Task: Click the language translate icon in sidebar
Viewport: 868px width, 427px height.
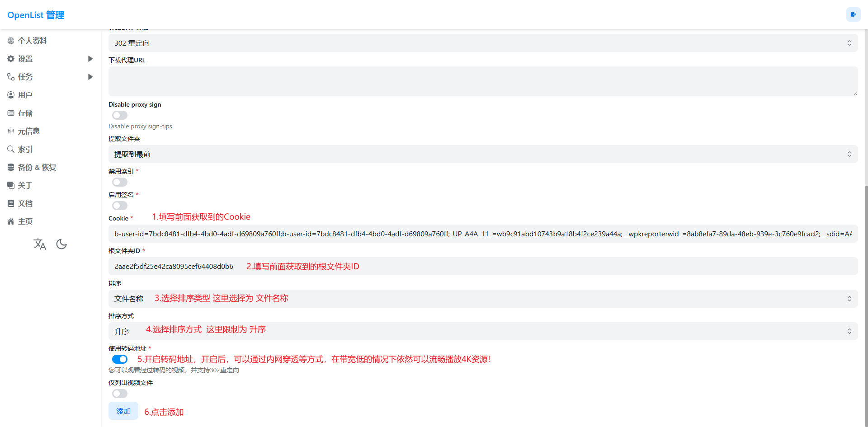Action: [40, 244]
